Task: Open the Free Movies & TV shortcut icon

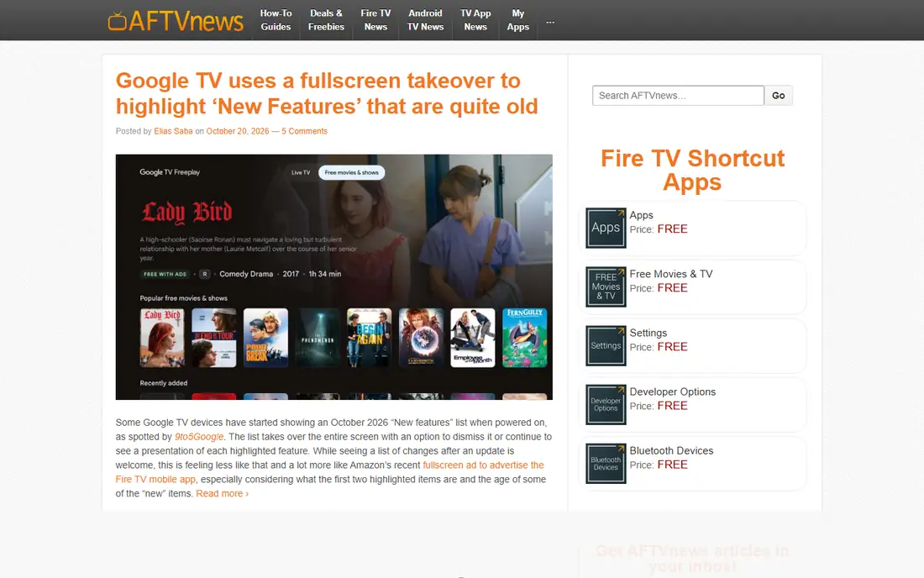Action: click(606, 287)
